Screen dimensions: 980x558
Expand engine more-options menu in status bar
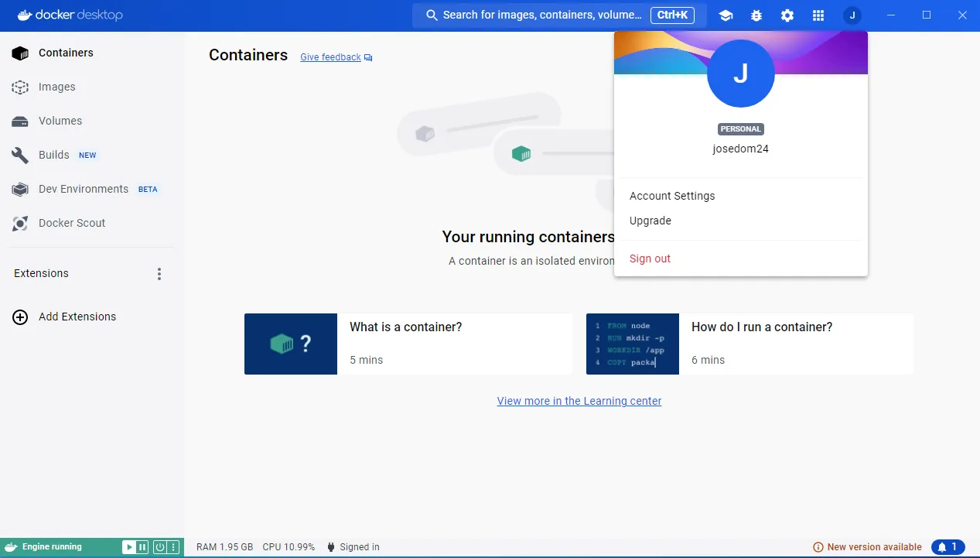coord(174,547)
